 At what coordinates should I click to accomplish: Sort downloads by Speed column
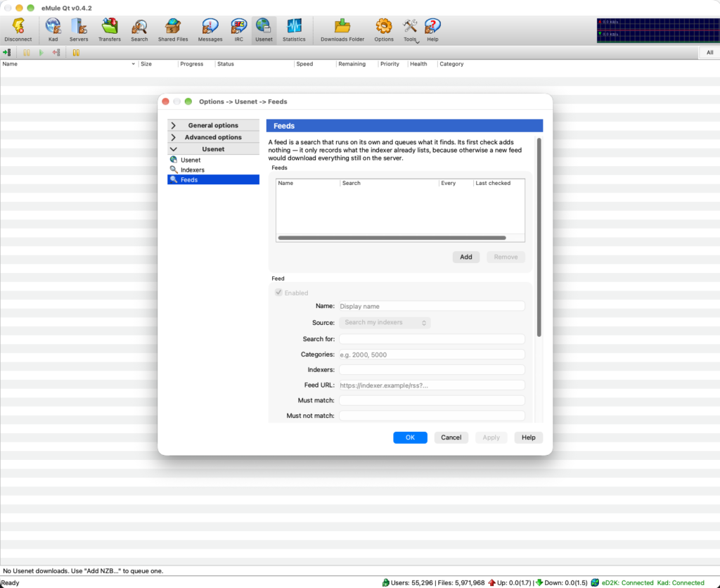(315, 64)
